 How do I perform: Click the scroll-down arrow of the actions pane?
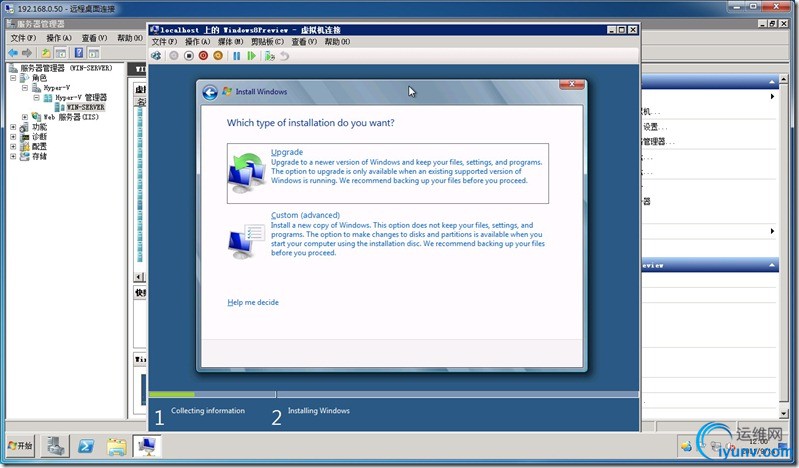[x=784, y=413]
